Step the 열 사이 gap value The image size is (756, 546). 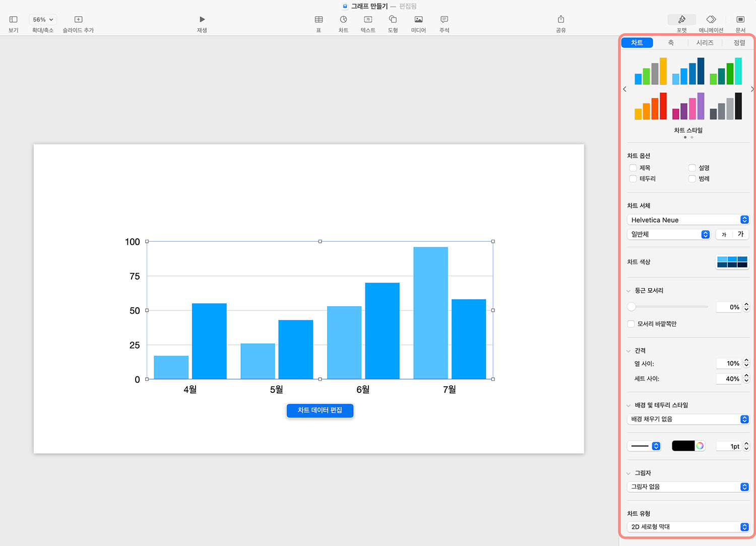pos(746,363)
